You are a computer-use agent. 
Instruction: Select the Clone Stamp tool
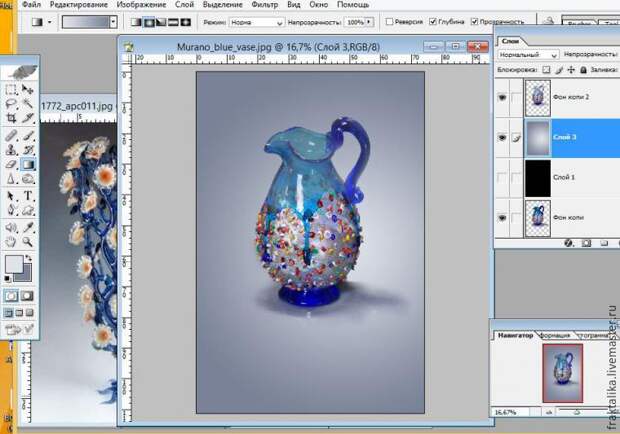(11, 150)
